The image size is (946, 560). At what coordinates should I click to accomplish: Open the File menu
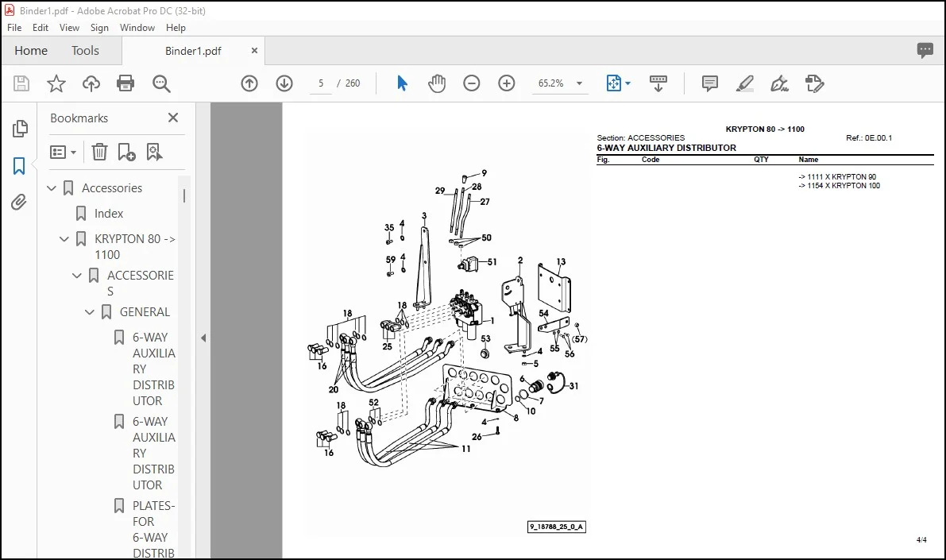(x=14, y=28)
